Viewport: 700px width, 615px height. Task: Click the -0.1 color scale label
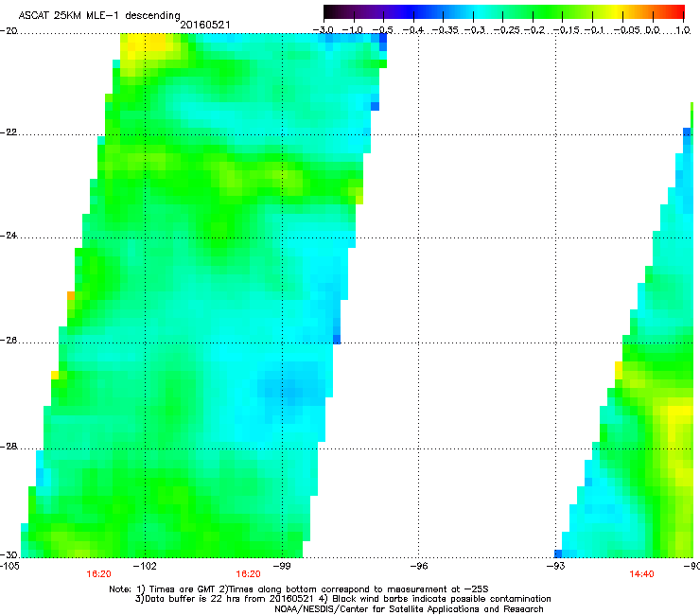pos(594,30)
